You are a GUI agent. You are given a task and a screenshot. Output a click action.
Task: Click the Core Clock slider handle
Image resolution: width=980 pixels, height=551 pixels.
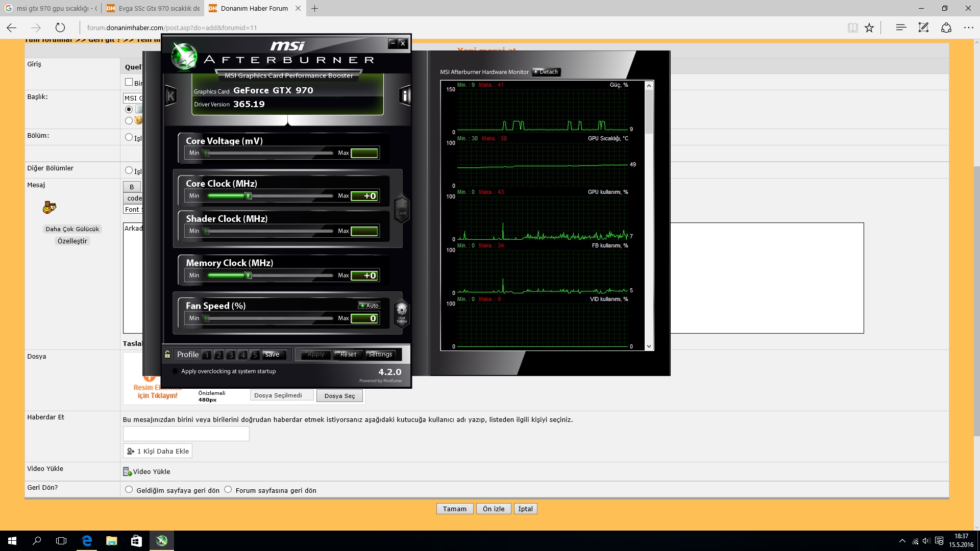(x=249, y=196)
